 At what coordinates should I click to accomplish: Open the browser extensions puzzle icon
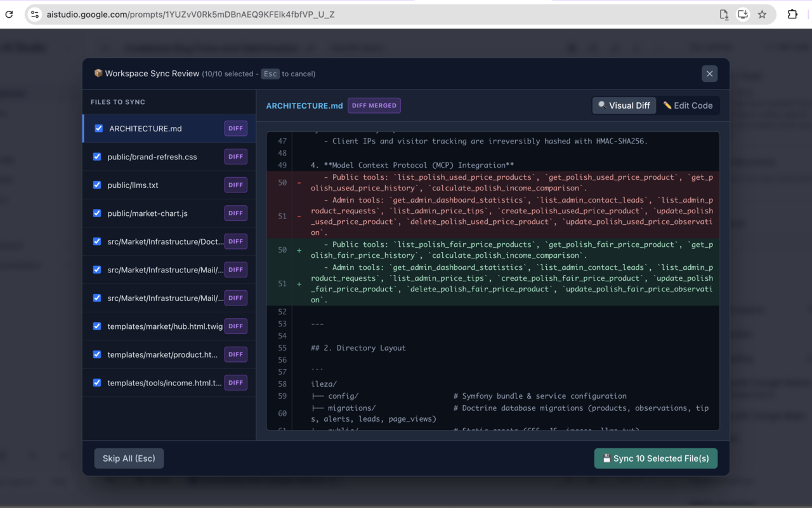coord(792,14)
